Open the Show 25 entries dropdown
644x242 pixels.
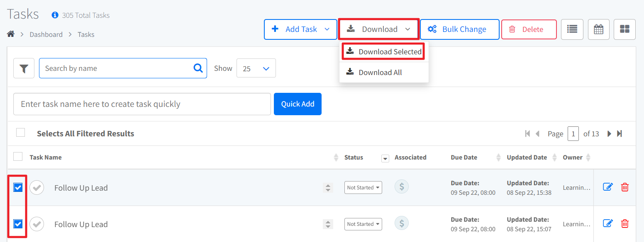256,68
